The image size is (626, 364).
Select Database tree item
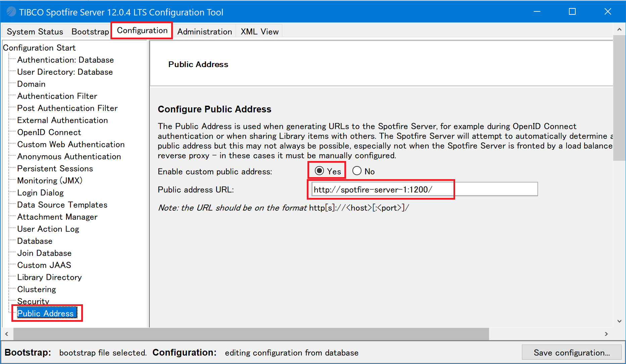[35, 241]
